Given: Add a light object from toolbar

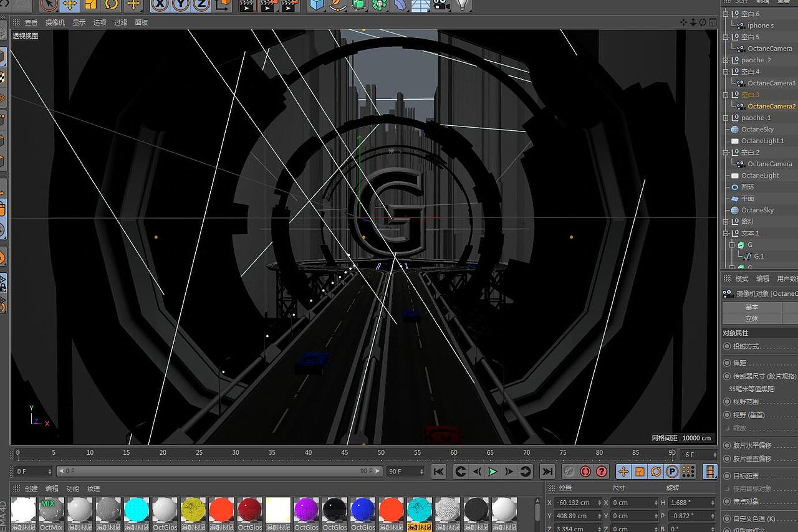Looking at the screenshot, I should tap(462, 5).
